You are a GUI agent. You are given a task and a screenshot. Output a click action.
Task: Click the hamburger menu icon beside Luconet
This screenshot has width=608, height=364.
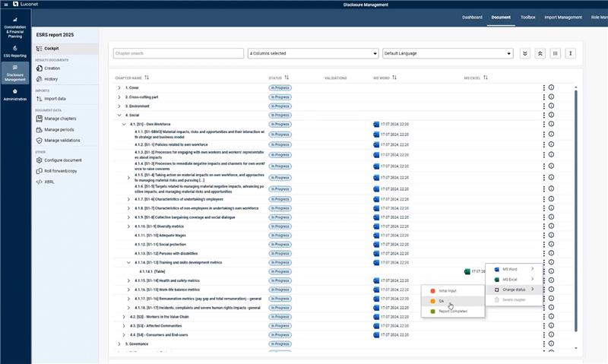click(x=5, y=5)
